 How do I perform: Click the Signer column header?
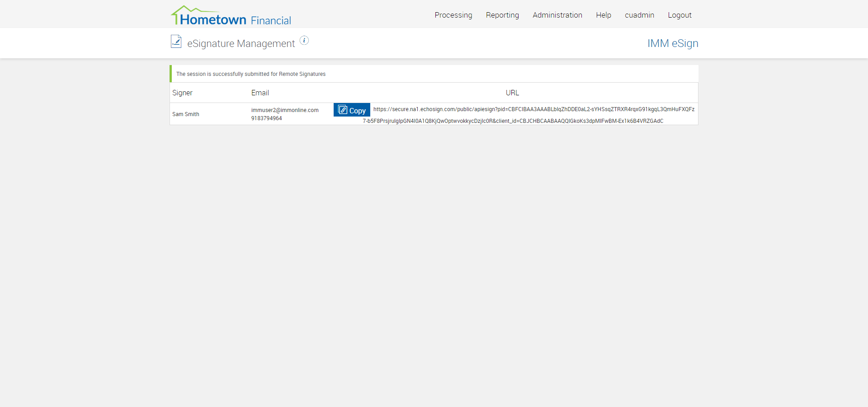click(182, 93)
